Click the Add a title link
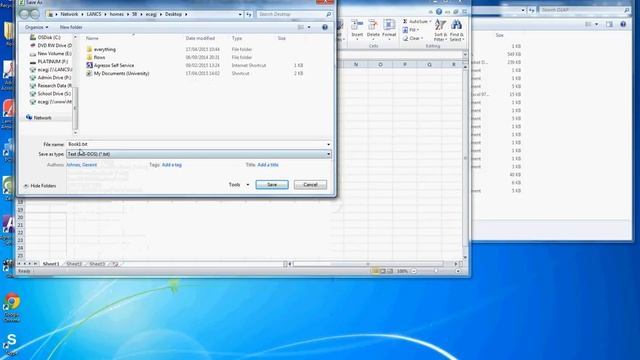 pos(268,165)
